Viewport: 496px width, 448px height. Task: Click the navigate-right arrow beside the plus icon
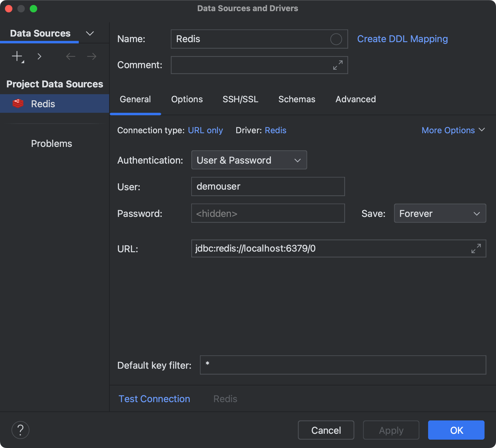(x=39, y=56)
